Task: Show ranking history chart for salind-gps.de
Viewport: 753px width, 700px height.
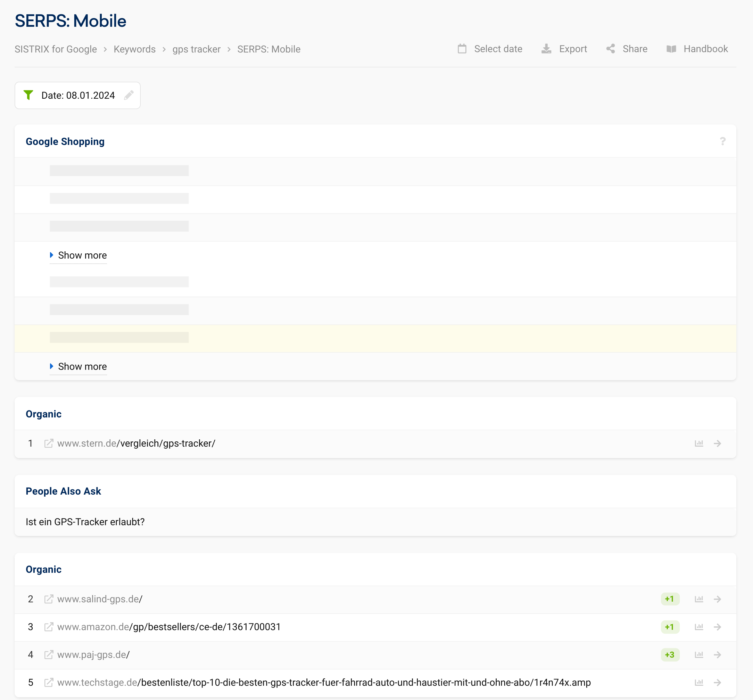Action: pyautogui.click(x=698, y=599)
